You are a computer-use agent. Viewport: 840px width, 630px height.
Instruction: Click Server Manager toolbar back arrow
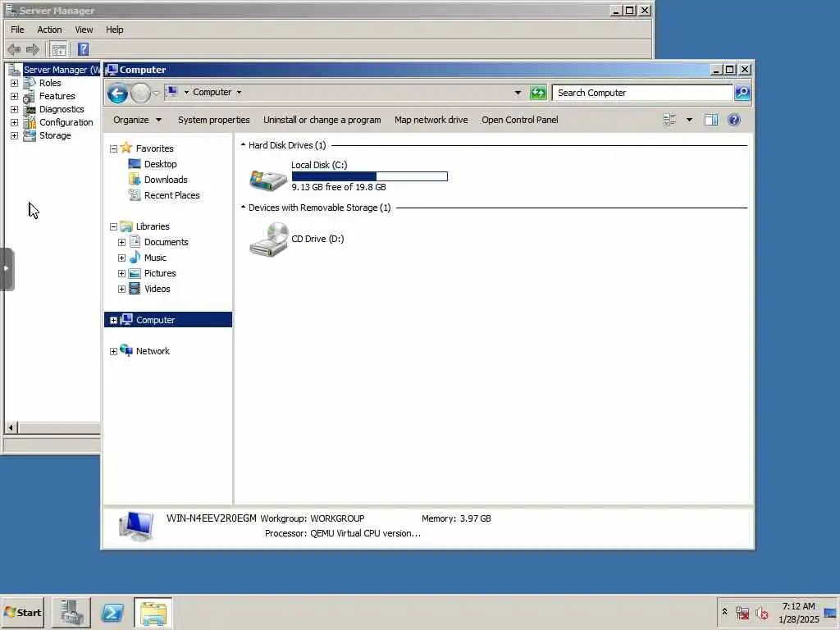[x=14, y=50]
